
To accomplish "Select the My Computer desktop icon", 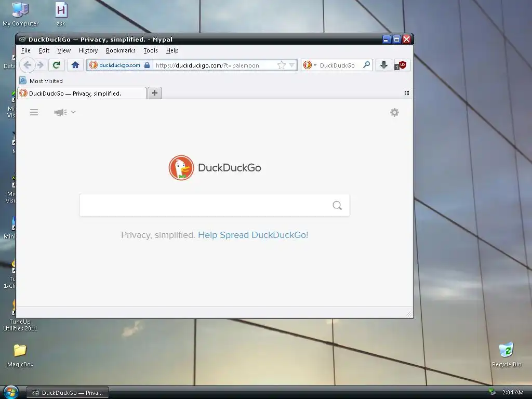I will pos(20,14).
